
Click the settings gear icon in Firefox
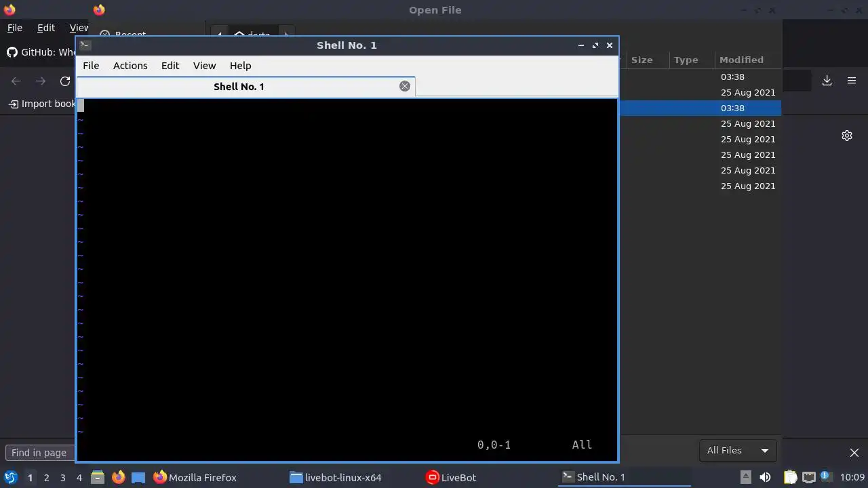[x=847, y=136]
